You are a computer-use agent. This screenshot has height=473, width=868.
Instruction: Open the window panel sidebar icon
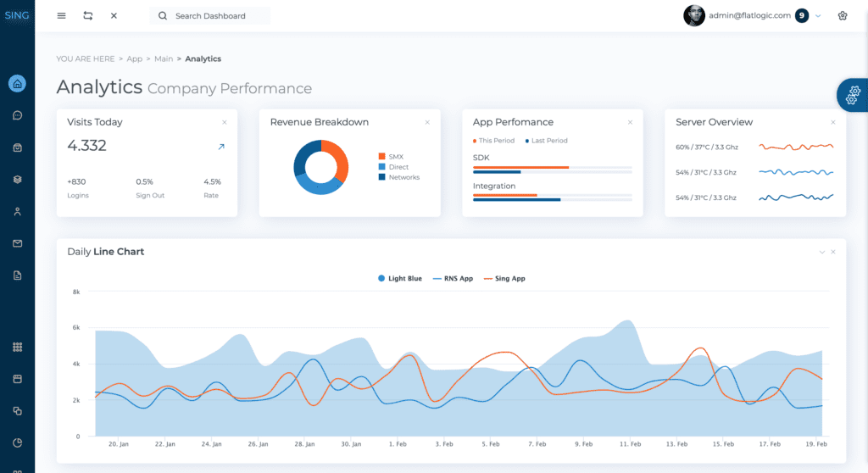(17, 379)
